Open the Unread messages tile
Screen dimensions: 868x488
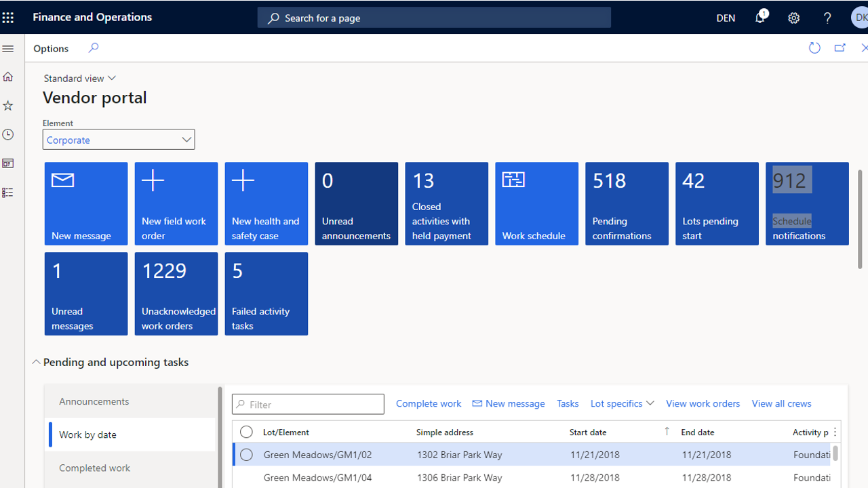(86, 294)
